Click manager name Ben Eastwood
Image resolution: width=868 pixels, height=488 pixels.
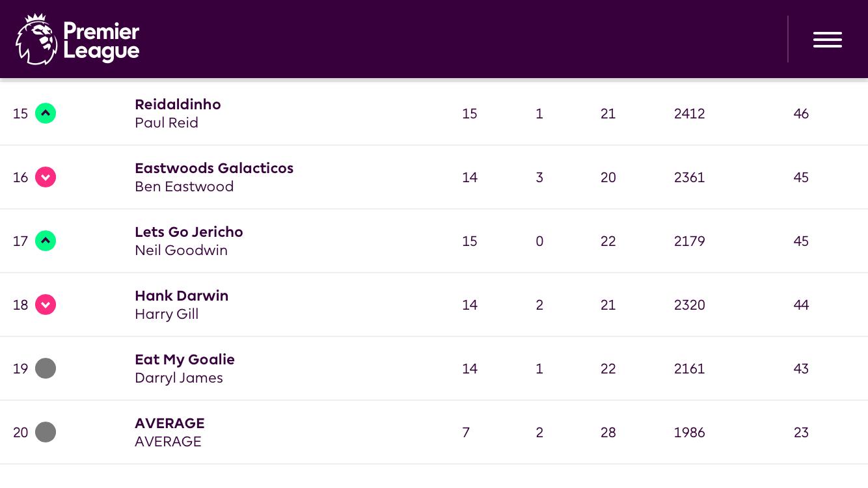[x=184, y=187]
